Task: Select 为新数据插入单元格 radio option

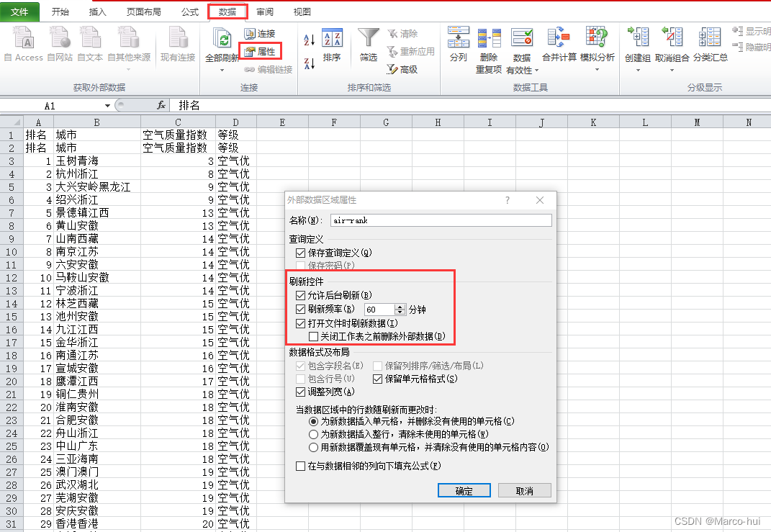Action: pos(313,422)
